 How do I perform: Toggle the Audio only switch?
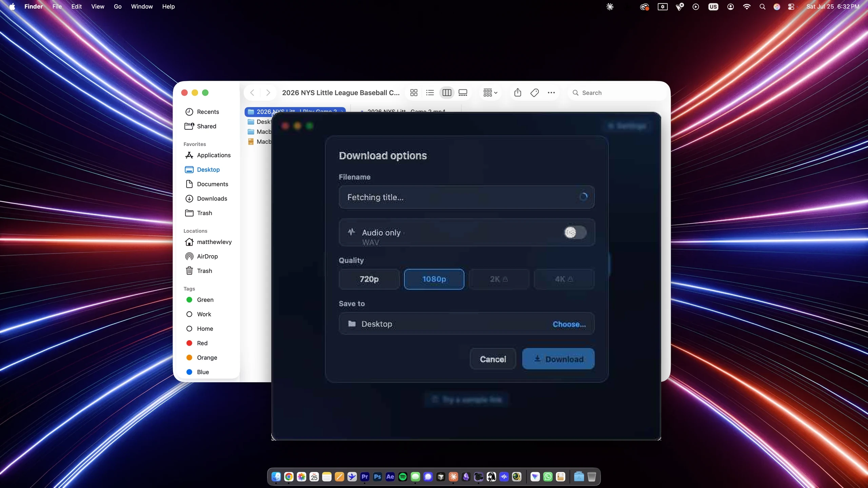[575, 232]
